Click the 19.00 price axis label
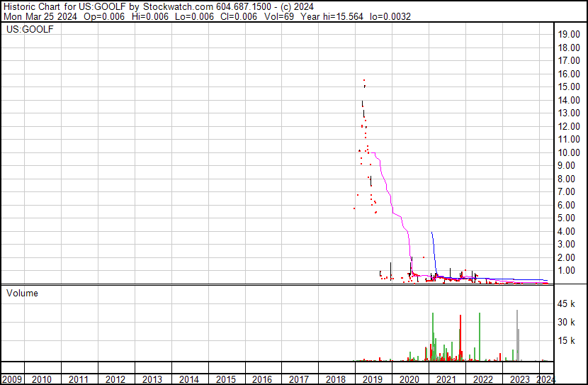 pyautogui.click(x=569, y=35)
